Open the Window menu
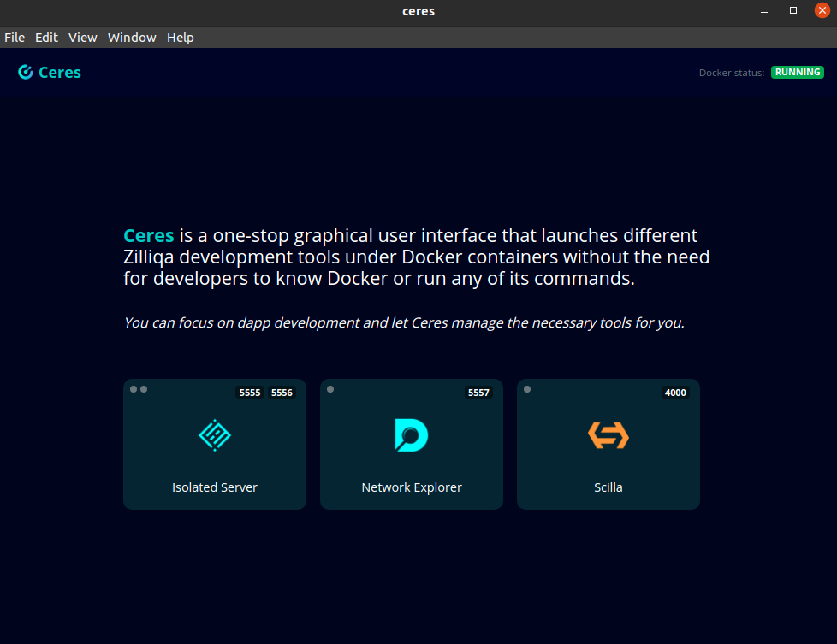 [x=132, y=38]
